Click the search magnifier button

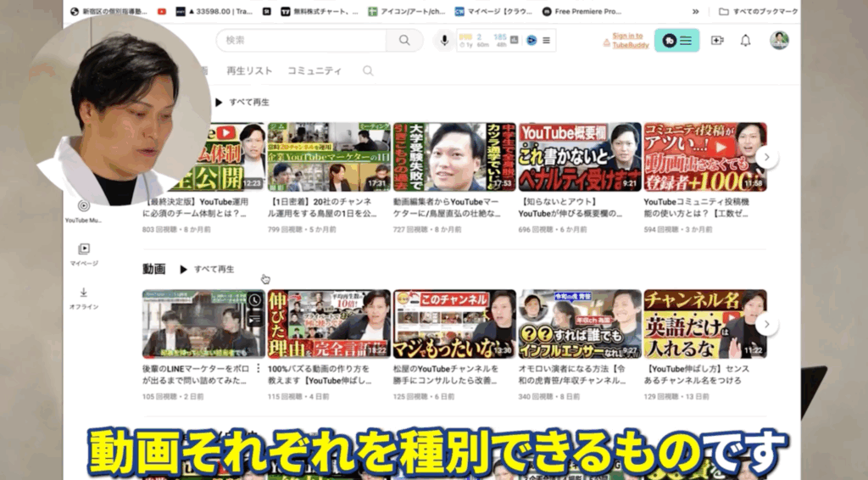[404, 40]
